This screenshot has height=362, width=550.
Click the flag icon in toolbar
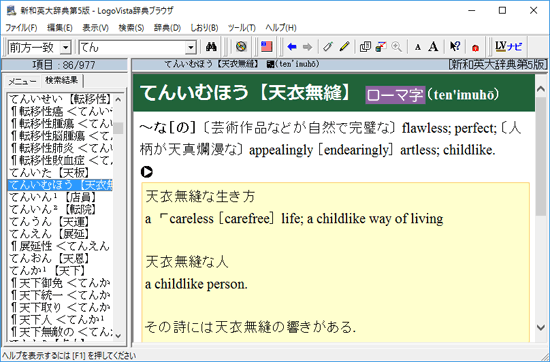267,47
